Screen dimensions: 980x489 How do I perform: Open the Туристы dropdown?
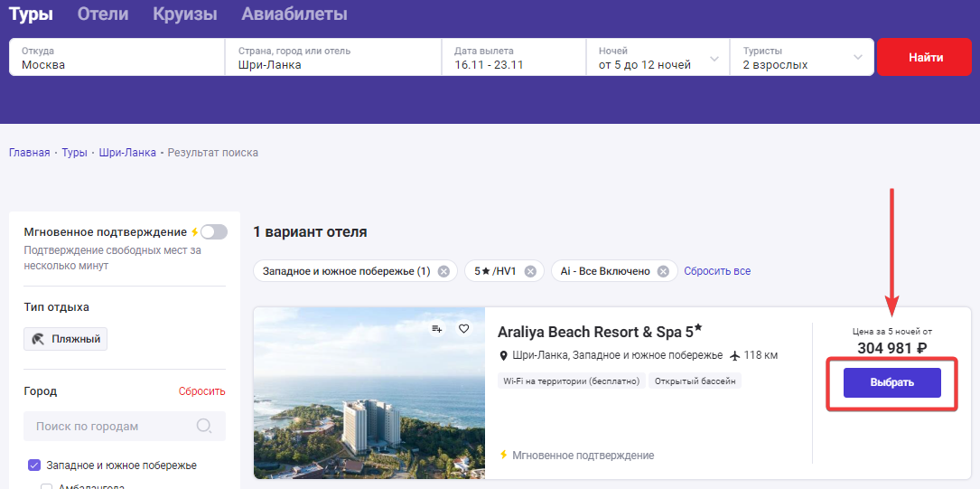click(802, 58)
